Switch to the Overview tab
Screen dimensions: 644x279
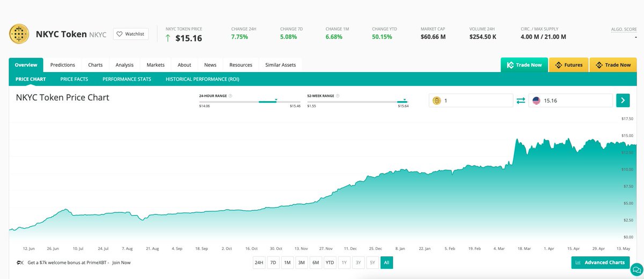(x=26, y=65)
